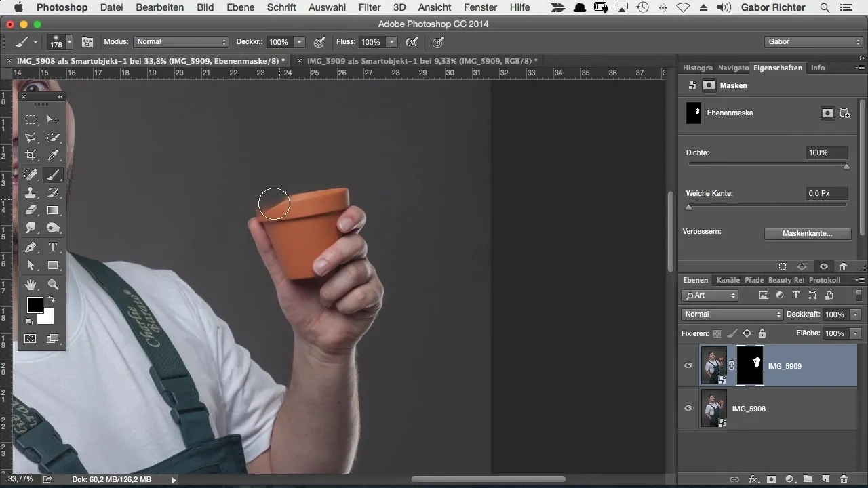The height and width of the screenshot is (488, 868).
Task: Select the History Brush tool
Action: 53,192
